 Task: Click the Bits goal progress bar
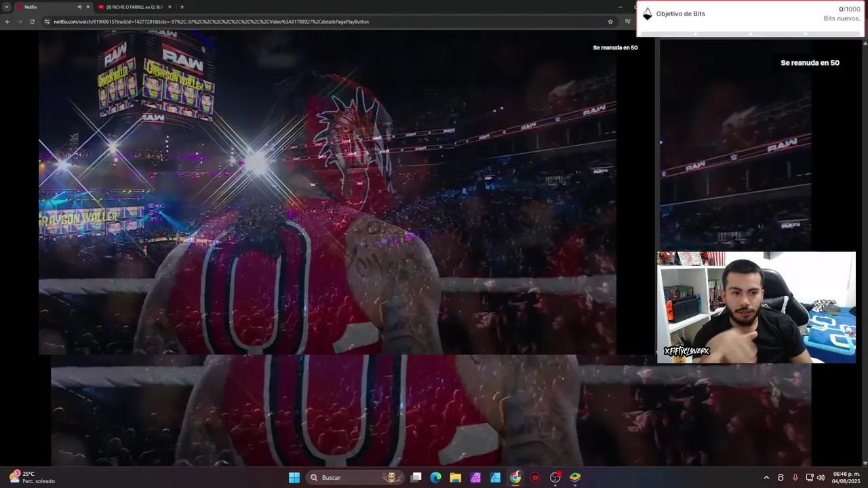[x=751, y=33]
